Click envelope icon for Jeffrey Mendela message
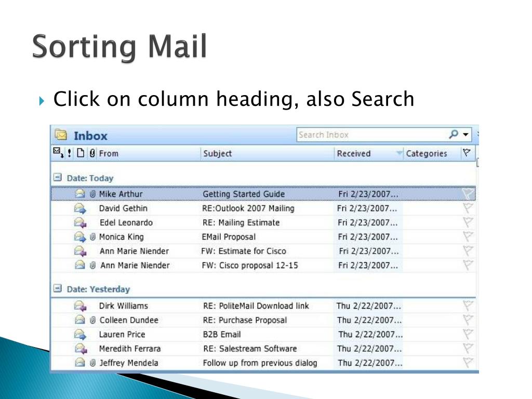The height and width of the screenshot is (399, 532). tap(79, 362)
